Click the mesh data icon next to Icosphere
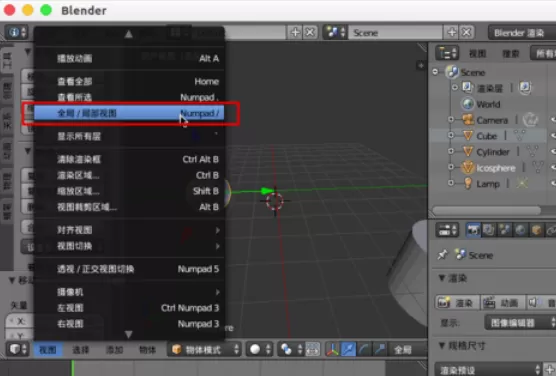The width and height of the screenshot is (556, 376). click(x=538, y=167)
